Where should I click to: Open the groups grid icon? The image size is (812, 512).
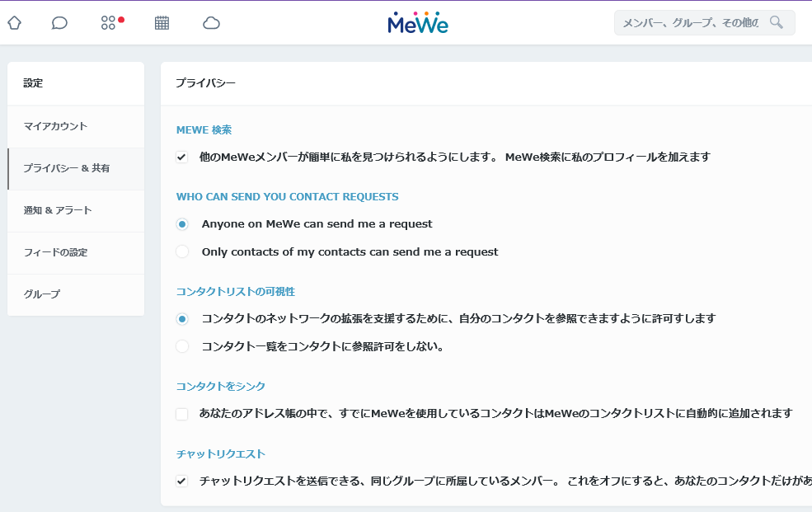tap(108, 23)
